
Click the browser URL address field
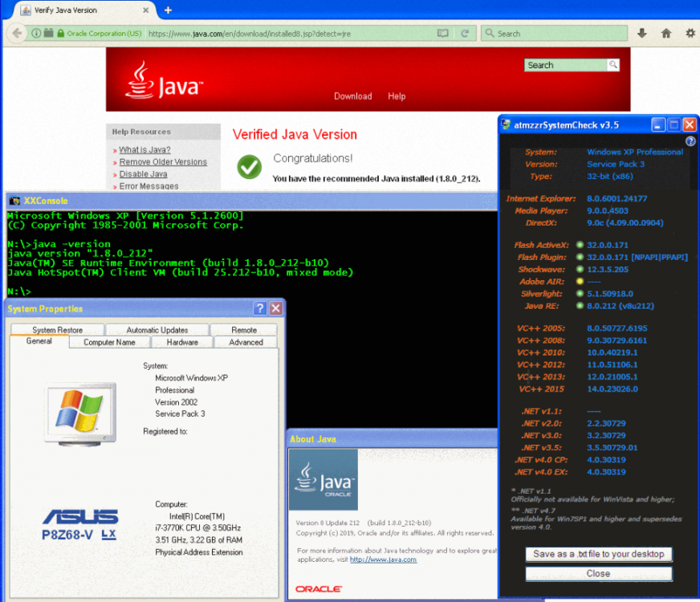289,34
